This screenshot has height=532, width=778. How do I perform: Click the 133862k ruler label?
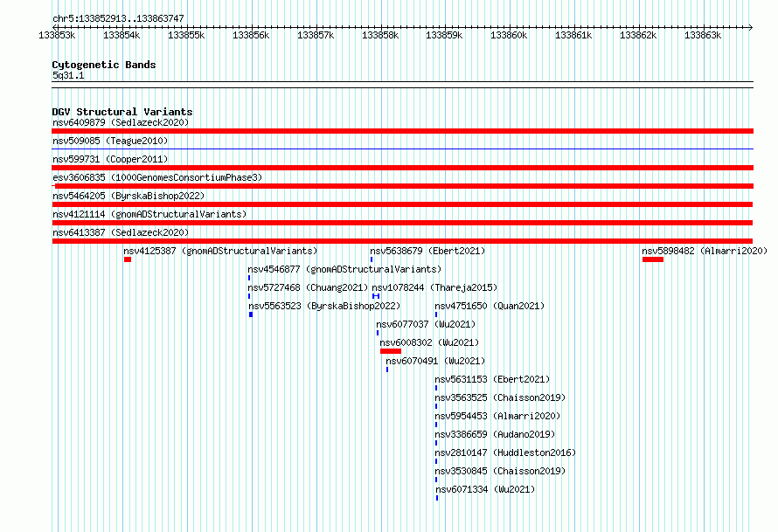638,35
